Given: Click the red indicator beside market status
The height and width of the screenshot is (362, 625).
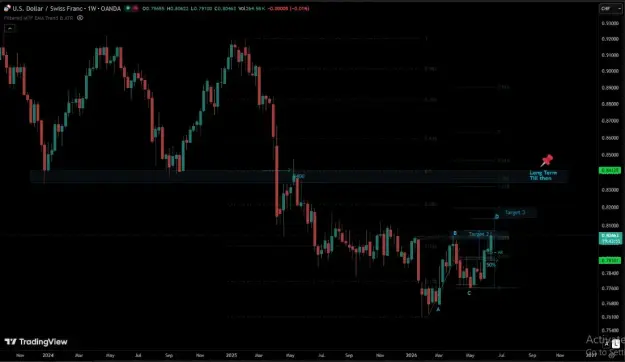Looking at the screenshot, I should pos(135,8).
